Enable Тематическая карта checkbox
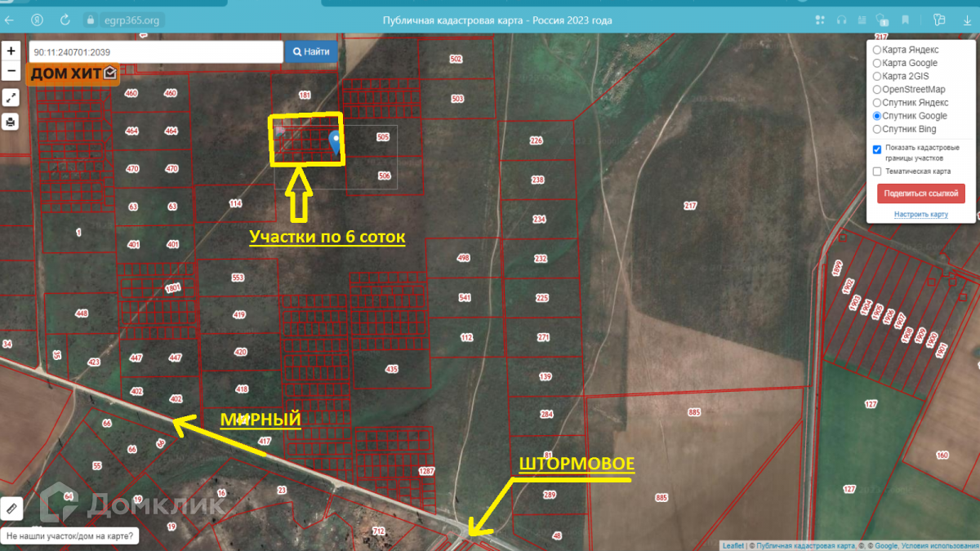The image size is (980, 551). pyautogui.click(x=877, y=171)
